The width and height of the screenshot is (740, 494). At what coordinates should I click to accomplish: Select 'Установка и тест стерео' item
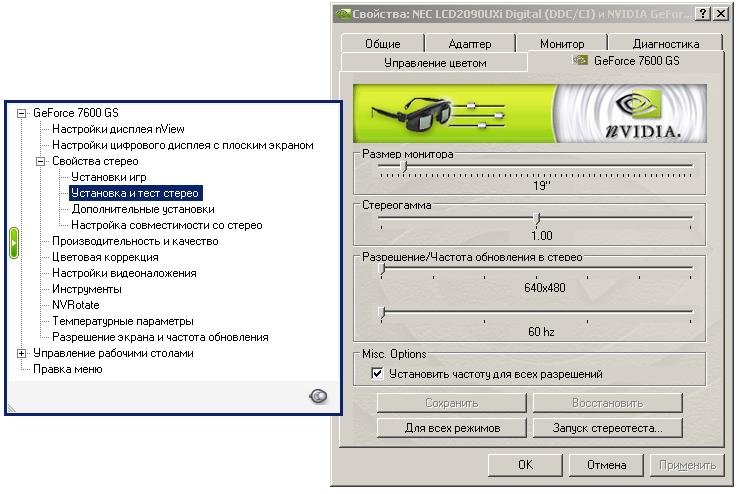(135, 193)
